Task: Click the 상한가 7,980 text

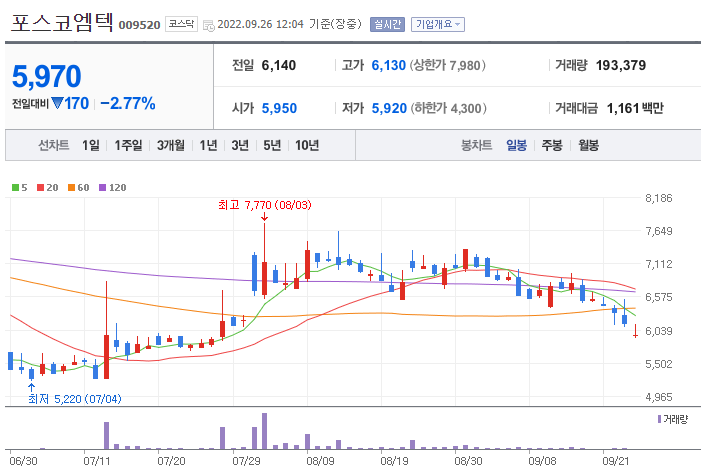Action: click(448, 66)
